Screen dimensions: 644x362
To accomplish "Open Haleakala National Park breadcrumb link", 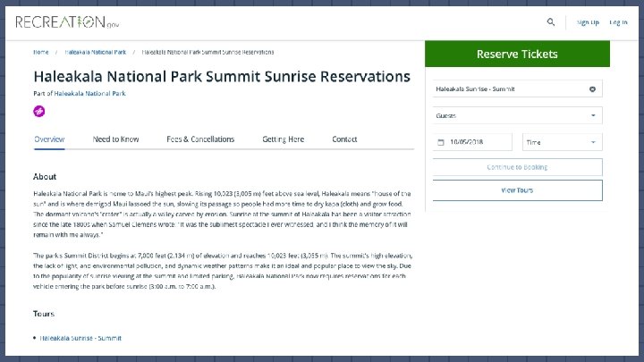I will point(95,52).
